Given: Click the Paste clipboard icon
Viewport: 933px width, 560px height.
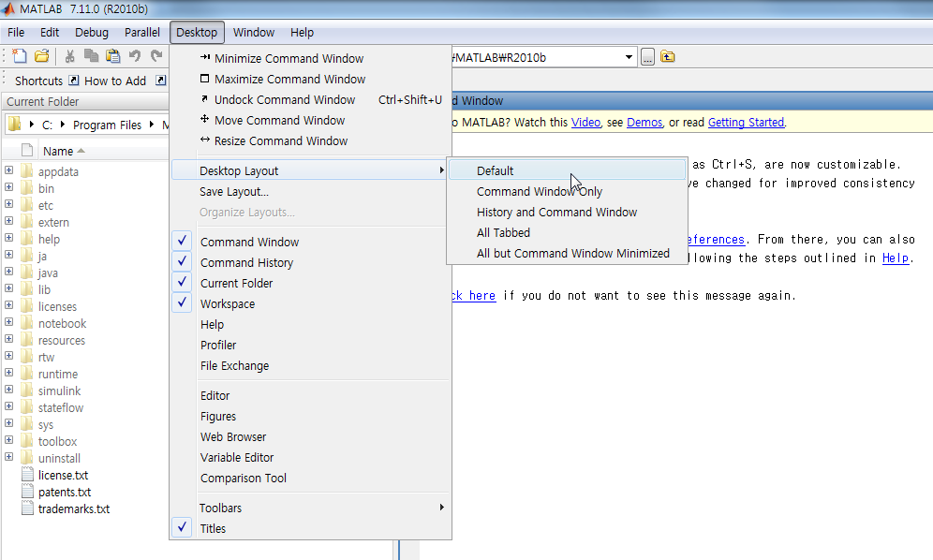Looking at the screenshot, I should 112,56.
